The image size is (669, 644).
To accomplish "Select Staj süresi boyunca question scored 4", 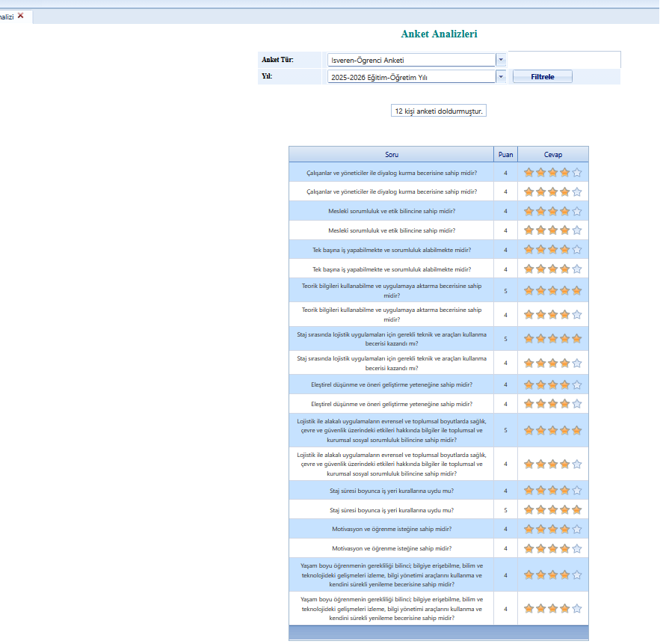I will (x=392, y=491).
